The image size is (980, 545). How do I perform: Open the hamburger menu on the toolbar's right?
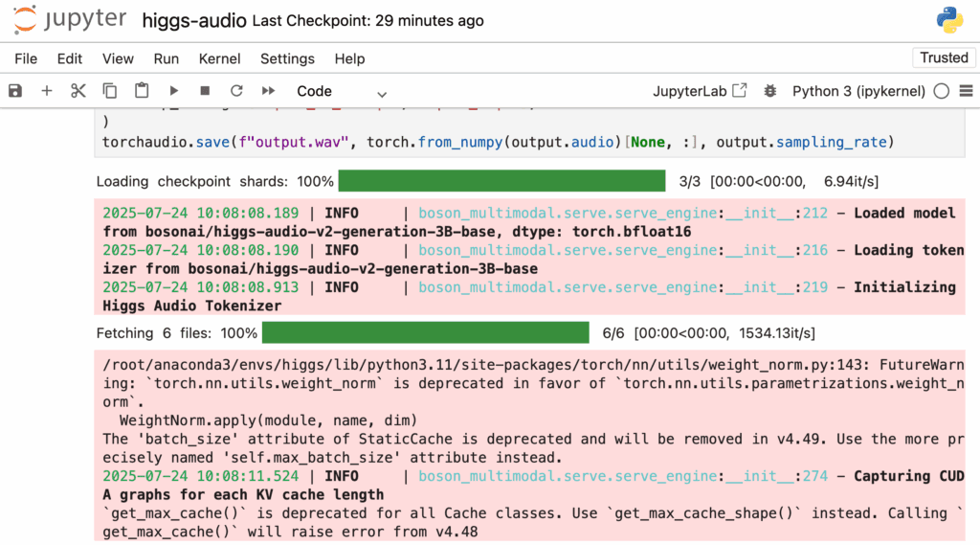pos(967,91)
